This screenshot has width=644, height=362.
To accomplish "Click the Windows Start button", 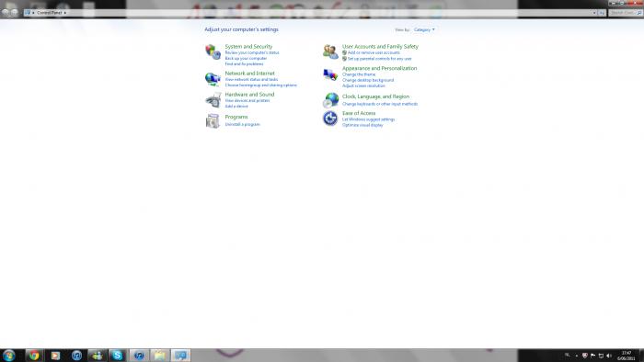I will pos(9,355).
